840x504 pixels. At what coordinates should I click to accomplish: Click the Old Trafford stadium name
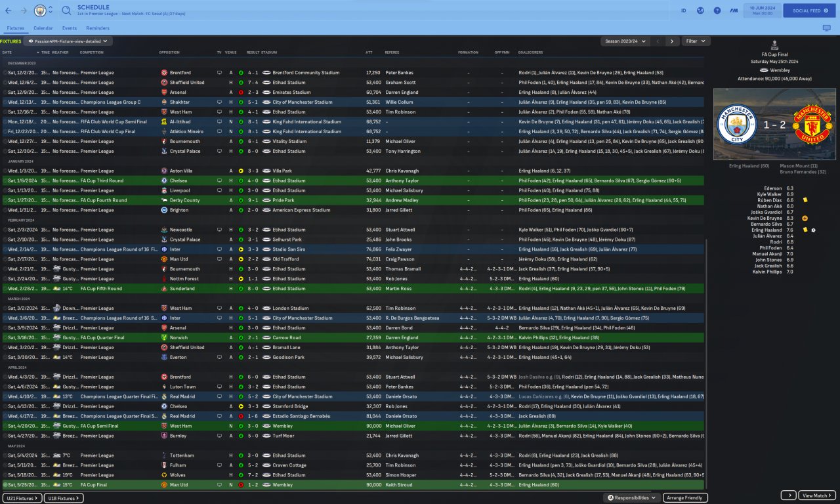(287, 259)
